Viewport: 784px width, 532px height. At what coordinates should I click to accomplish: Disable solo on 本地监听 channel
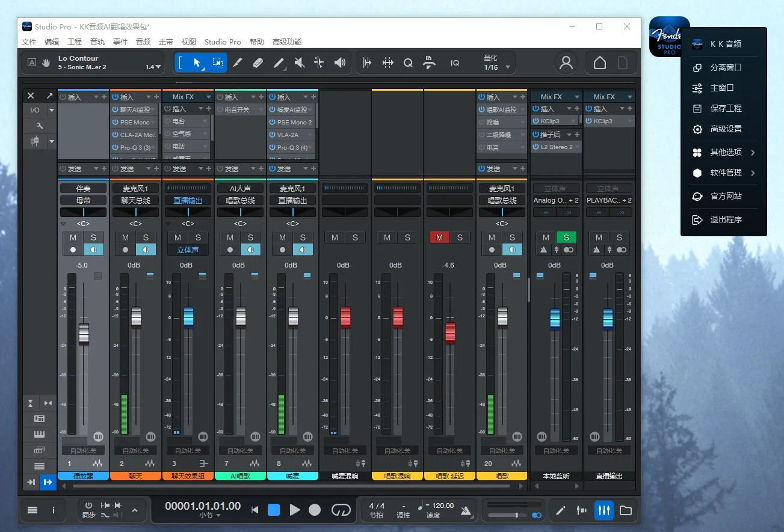[566, 237]
